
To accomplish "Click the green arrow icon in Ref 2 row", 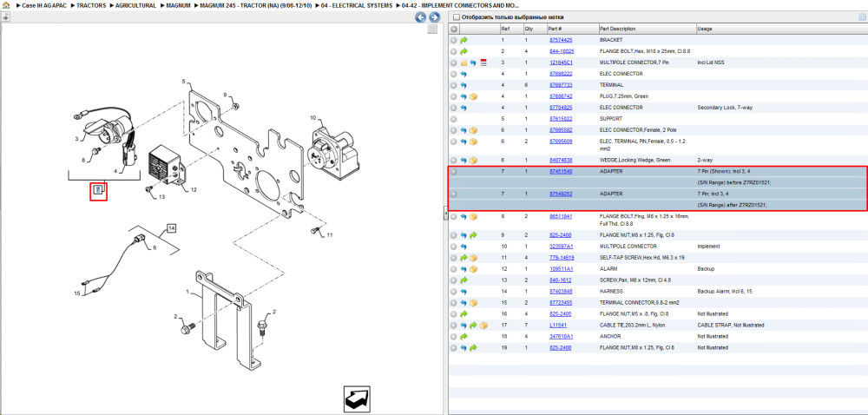I will click(464, 51).
